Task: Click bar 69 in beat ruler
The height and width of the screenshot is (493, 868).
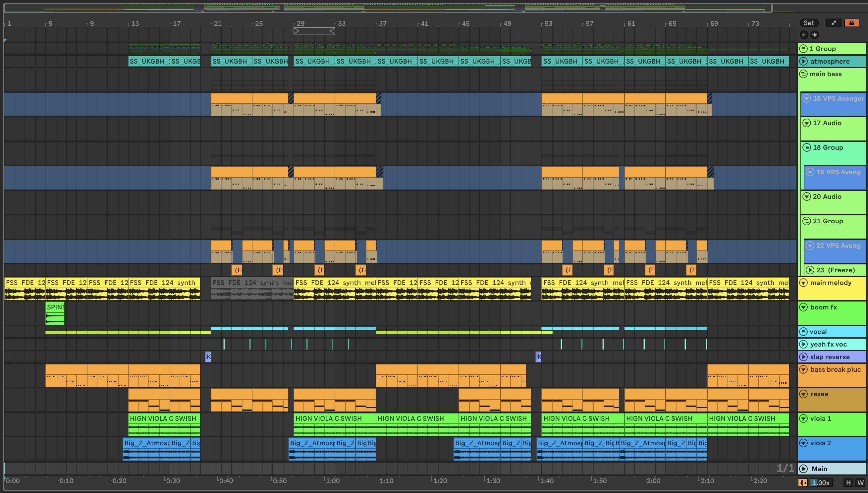Action: pyautogui.click(x=714, y=24)
